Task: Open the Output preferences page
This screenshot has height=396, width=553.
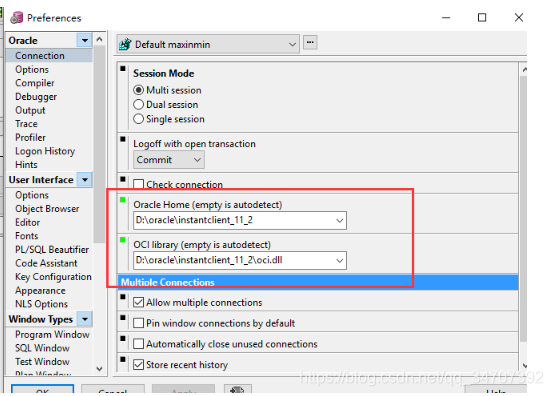Action: [x=30, y=110]
